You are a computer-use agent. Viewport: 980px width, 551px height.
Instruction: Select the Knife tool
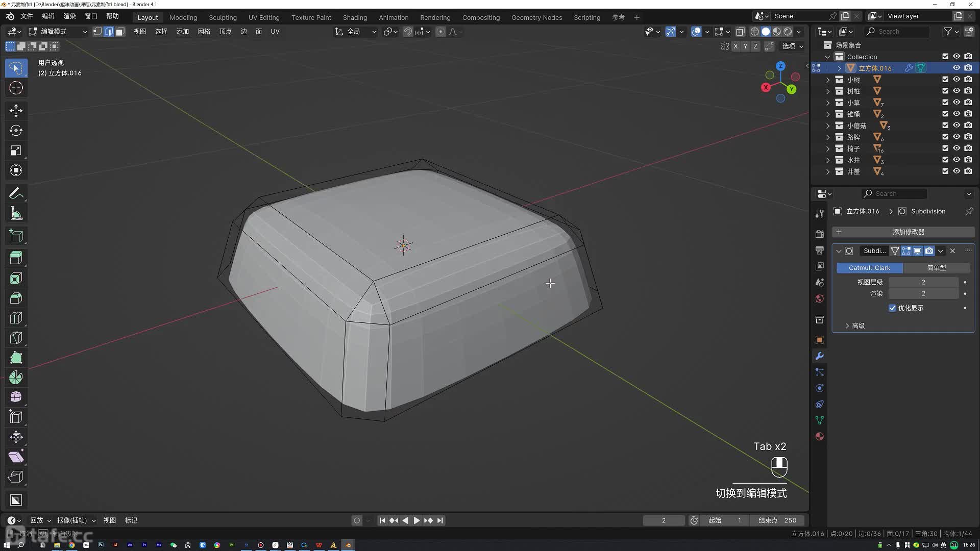pos(16,338)
